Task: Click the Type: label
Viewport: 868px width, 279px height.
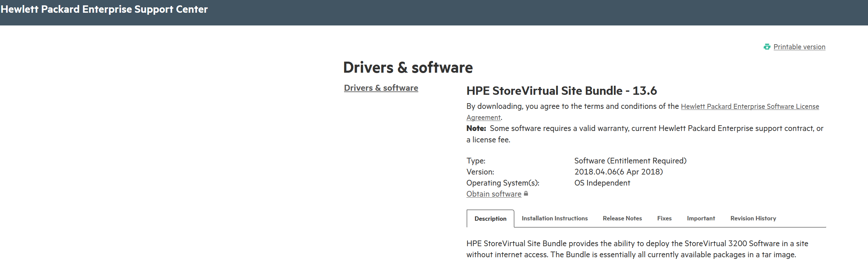Action: [476, 160]
